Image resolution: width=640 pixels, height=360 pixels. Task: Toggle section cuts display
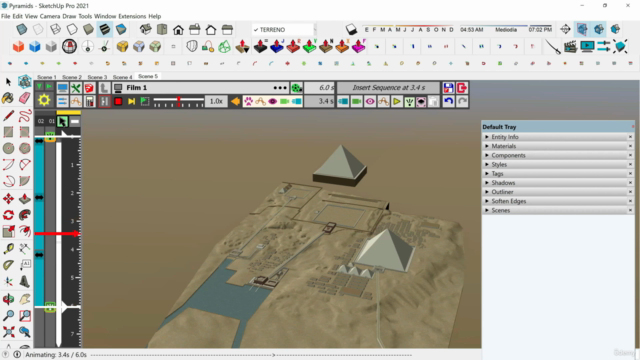pos(599,29)
